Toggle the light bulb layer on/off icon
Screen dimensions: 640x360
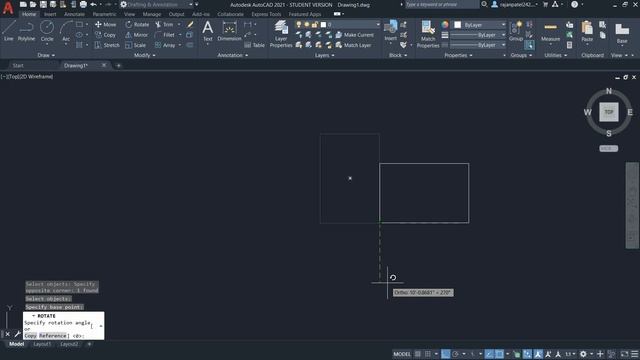299,24
